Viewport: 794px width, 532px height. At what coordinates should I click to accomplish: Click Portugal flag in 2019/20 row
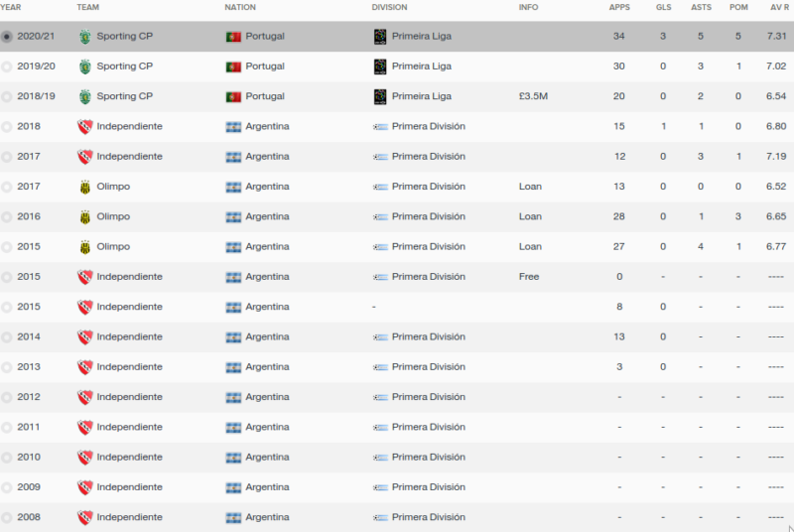233,66
